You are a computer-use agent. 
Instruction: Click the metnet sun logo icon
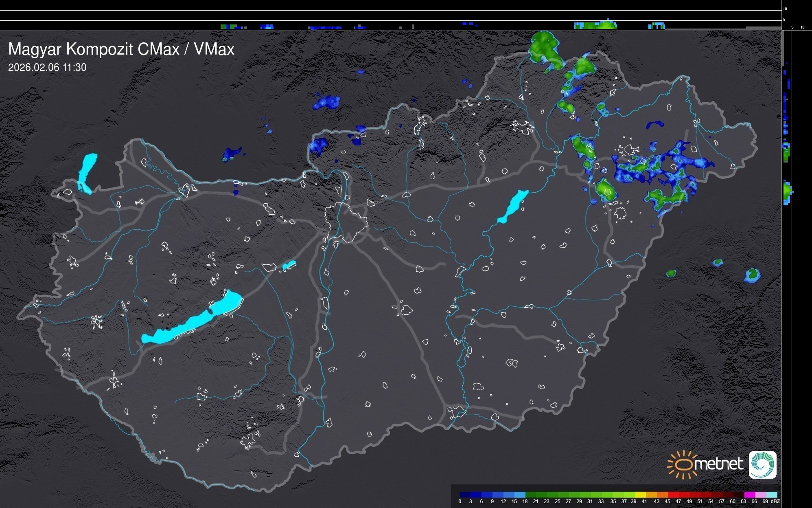click(683, 464)
